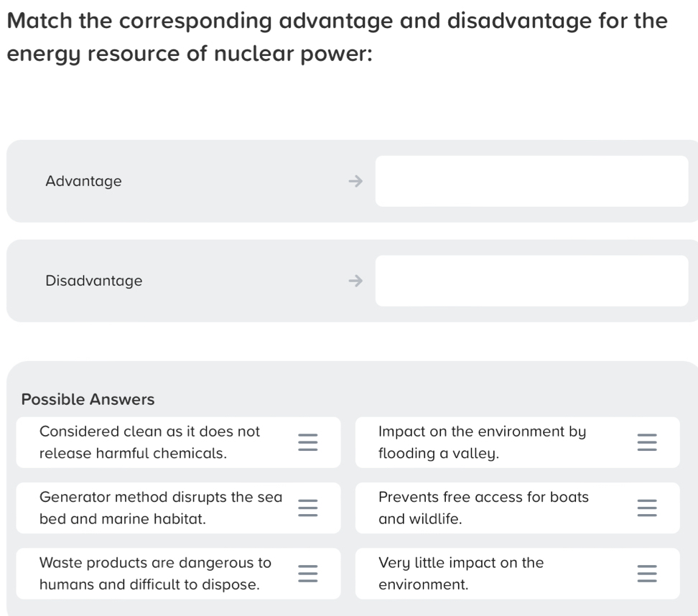Click drag handle on 'Prevents free access' answer
This screenshot has width=698, height=616.
(x=646, y=508)
